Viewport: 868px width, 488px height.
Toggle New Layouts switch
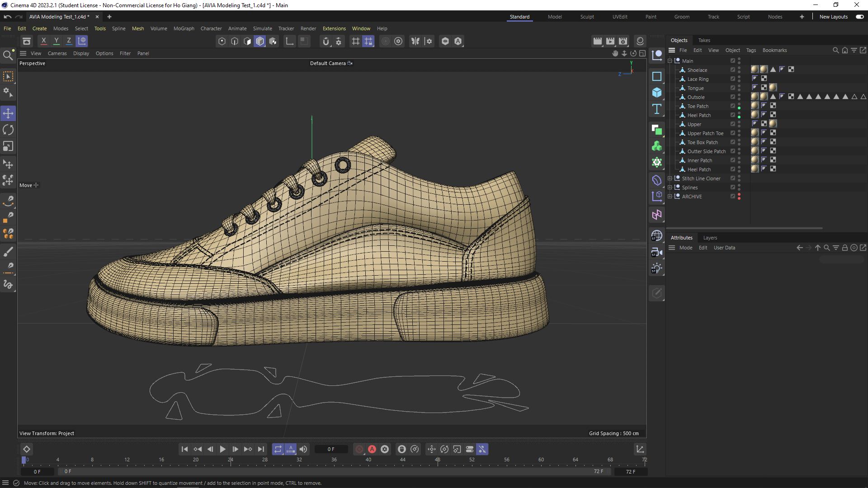tap(859, 17)
